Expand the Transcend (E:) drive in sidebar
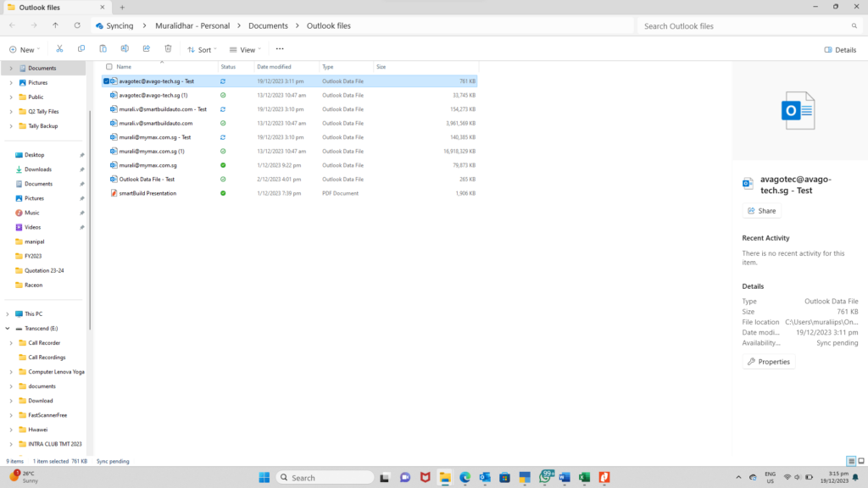This screenshot has width=868, height=488. tap(6, 328)
